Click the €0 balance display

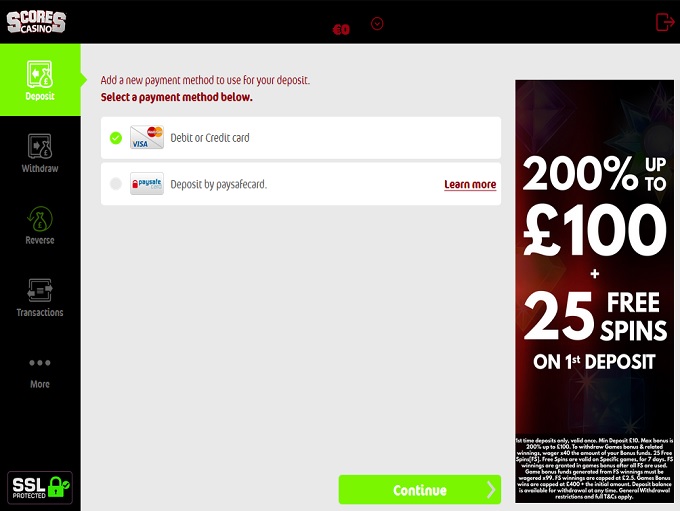341,29
